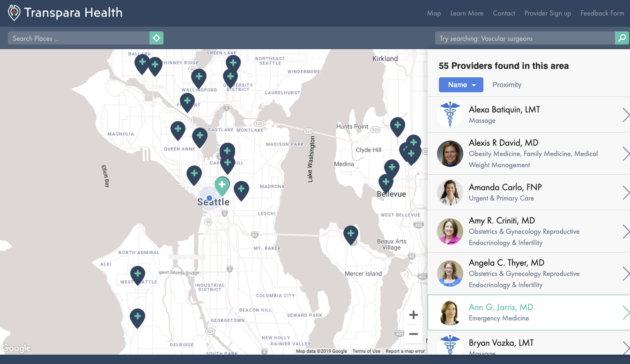630x364 pixels.
Task: Click the magnifier search icon for provider search
Action: coord(622,38)
